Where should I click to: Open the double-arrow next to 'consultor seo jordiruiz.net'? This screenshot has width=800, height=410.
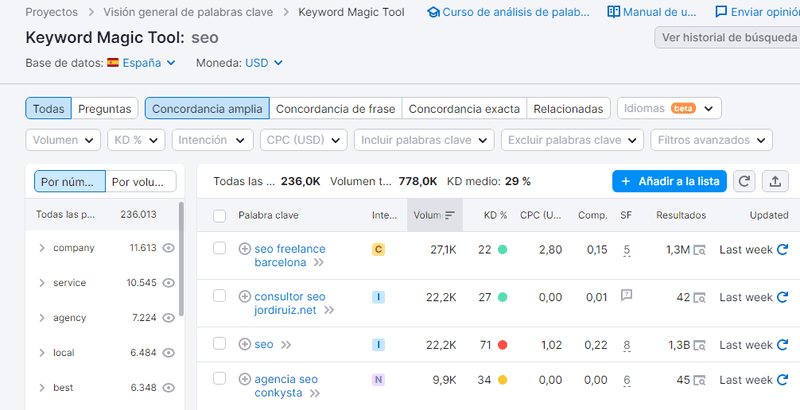pos(329,310)
